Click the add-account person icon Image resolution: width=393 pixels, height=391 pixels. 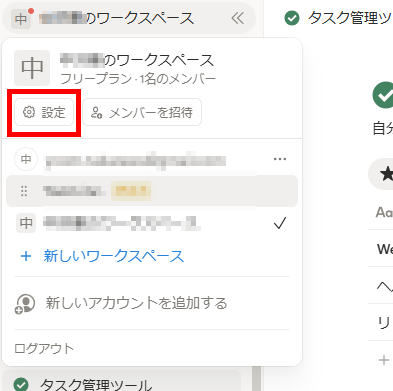(25, 304)
